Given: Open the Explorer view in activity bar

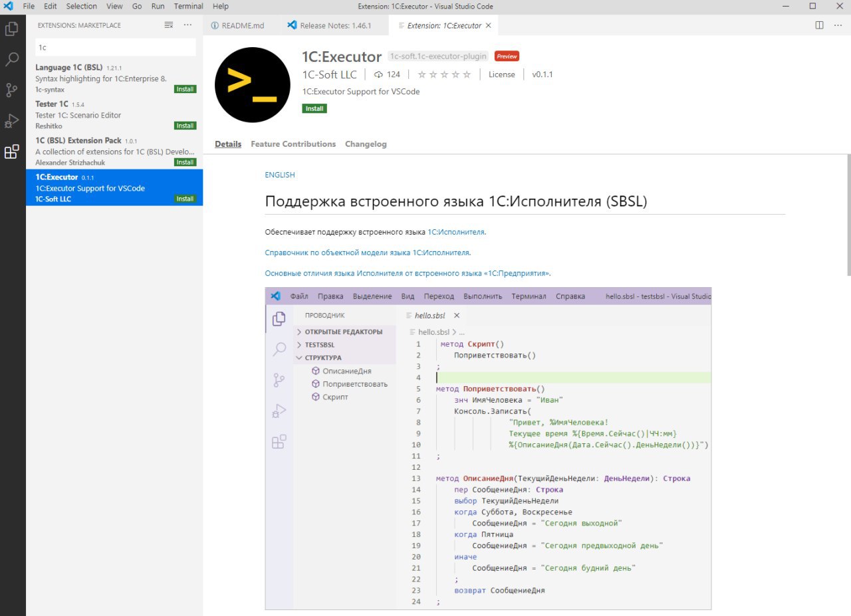Looking at the screenshot, I should pos(12,29).
